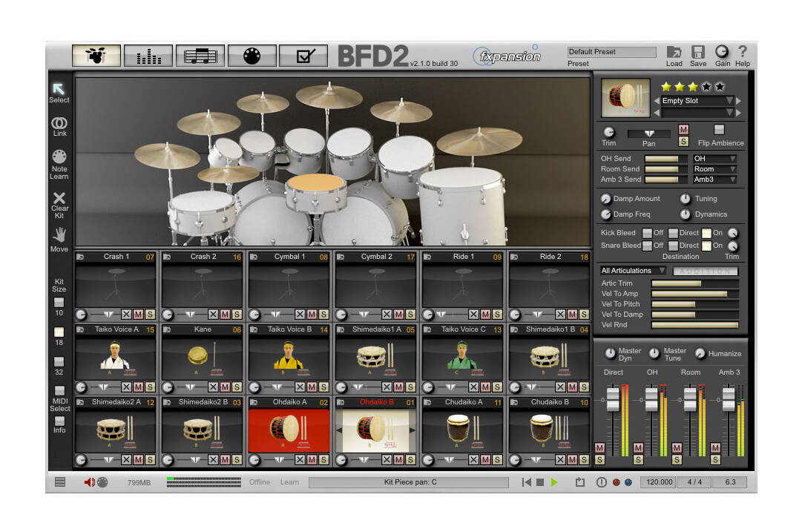Adjust the OH Send slider
The image size is (802, 532).
[665, 159]
